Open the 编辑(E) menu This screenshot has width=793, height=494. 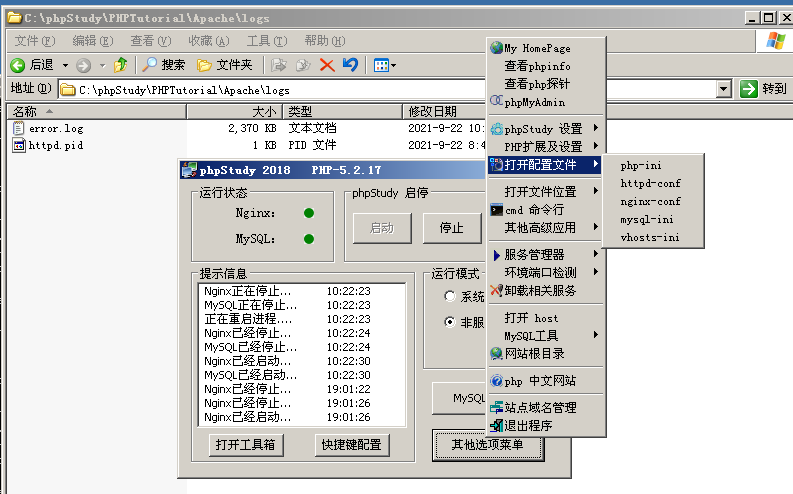coord(93,40)
